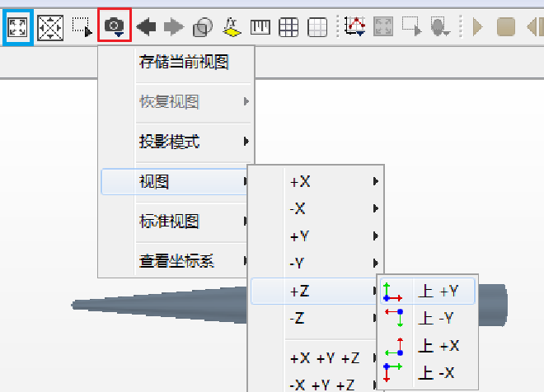This screenshot has width=544, height=392.
Task: Open the -X +Y +Z isometric submenu
Action: tap(314, 385)
